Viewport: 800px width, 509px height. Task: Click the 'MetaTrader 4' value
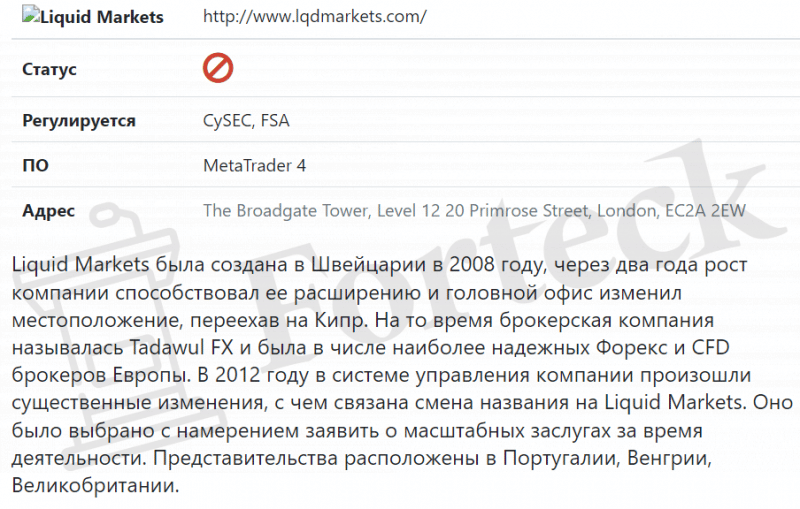[x=255, y=166]
